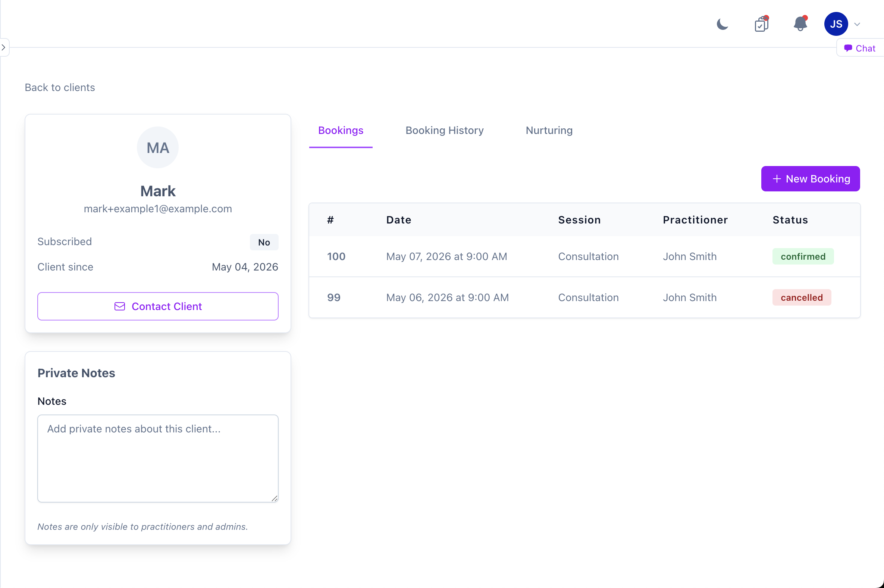Grab the notes textarea resize handle

[275, 498]
